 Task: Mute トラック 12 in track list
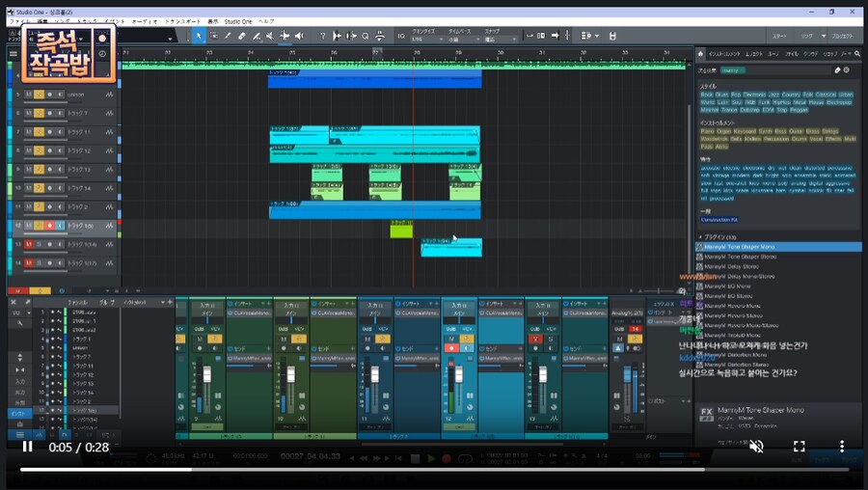pos(28,150)
